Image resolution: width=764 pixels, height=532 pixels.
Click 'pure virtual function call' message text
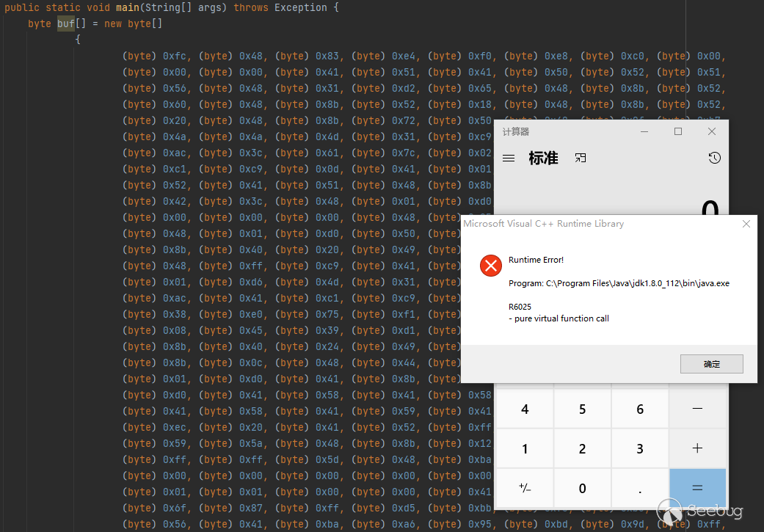point(561,318)
